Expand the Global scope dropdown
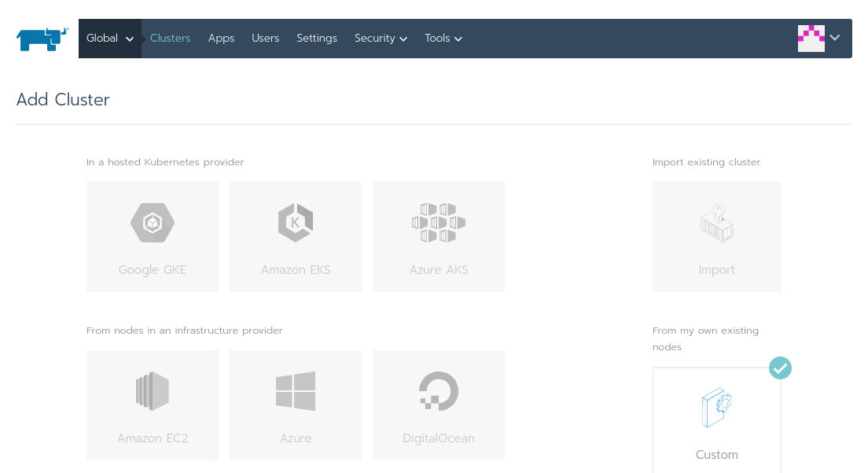Screen dimensions: 868x473 pos(110,39)
